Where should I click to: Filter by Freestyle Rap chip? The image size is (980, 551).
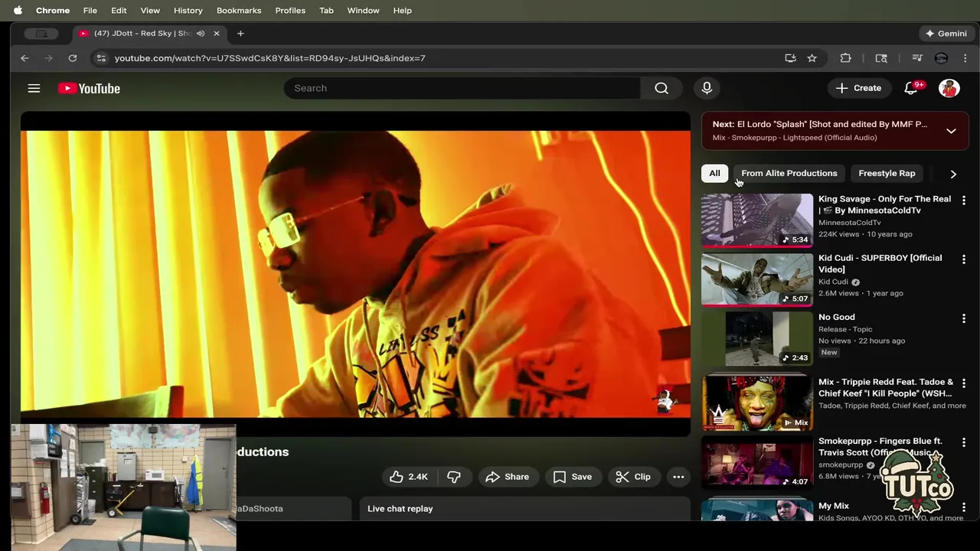[887, 174]
